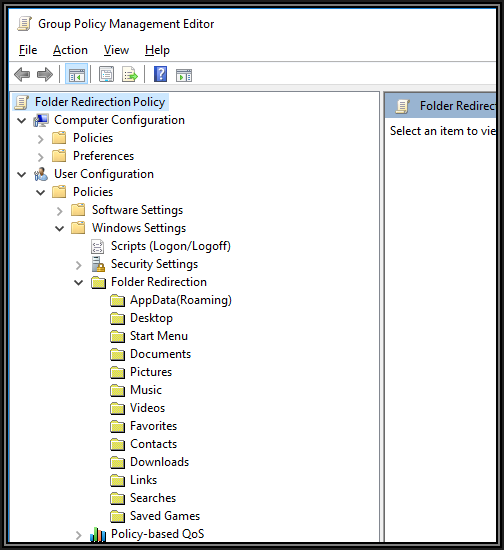
Task: Click the Videos folder icon
Action: pos(117,409)
